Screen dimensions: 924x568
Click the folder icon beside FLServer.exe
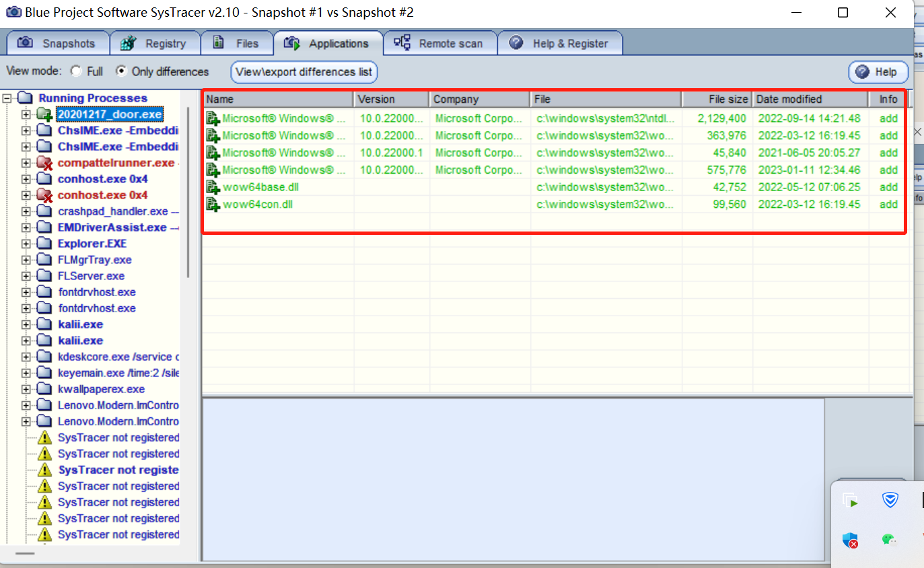coord(44,276)
